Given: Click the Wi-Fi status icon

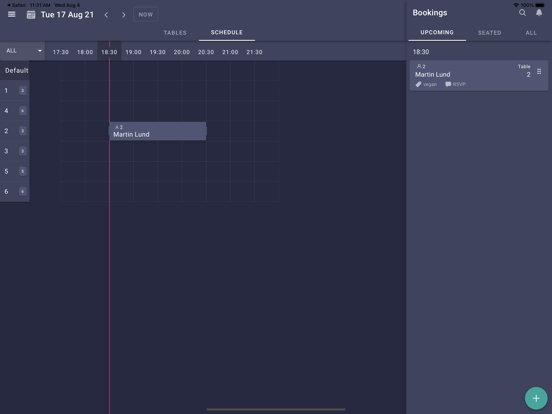Looking at the screenshot, I should pos(516,5).
